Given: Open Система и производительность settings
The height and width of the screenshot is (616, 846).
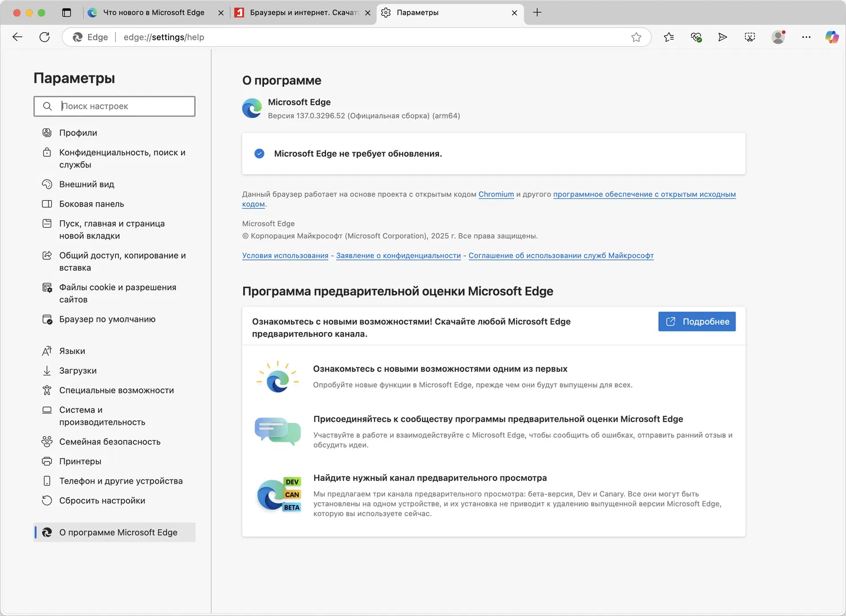Looking at the screenshot, I should 114,416.
